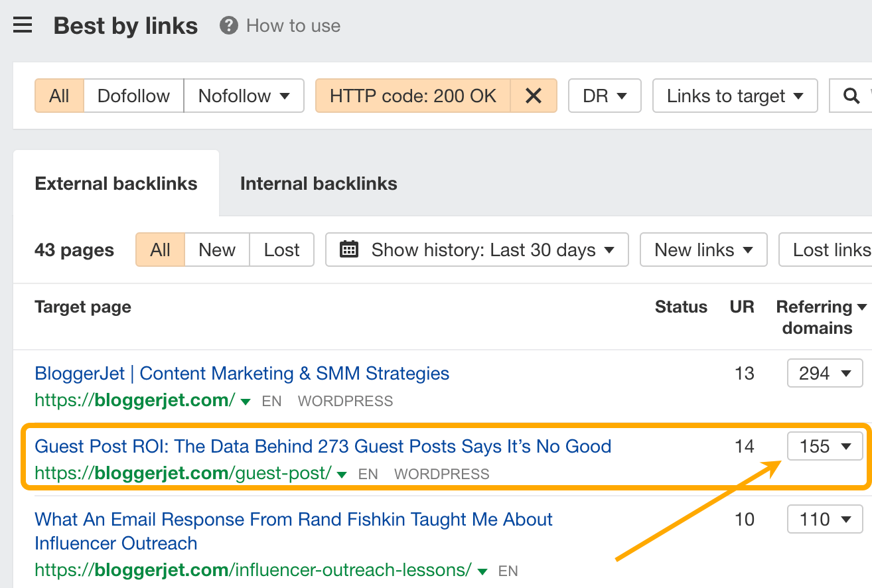Open the New links dropdown
The width and height of the screenshot is (872, 588).
click(x=703, y=250)
